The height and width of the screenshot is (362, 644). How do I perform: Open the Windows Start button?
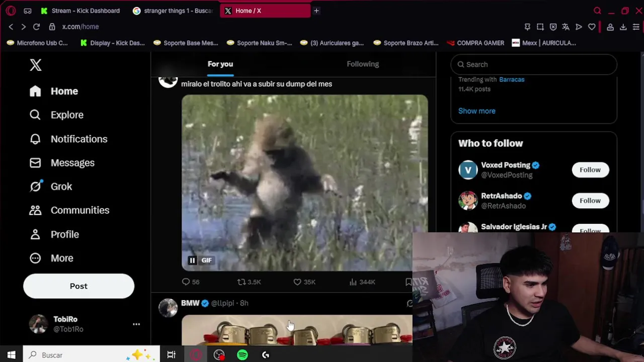coord(11,355)
